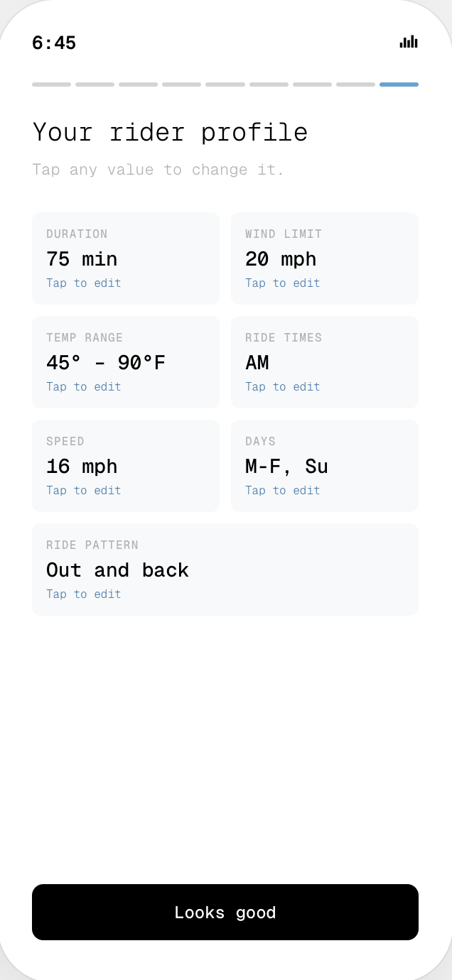
Task: Select the blue final progress step segment
Action: pos(399,85)
